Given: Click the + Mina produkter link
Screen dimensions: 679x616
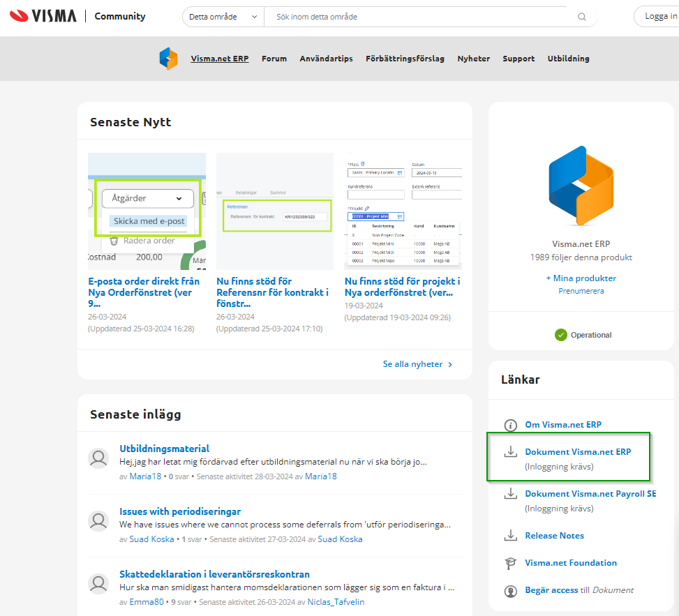Looking at the screenshot, I should pos(581,278).
